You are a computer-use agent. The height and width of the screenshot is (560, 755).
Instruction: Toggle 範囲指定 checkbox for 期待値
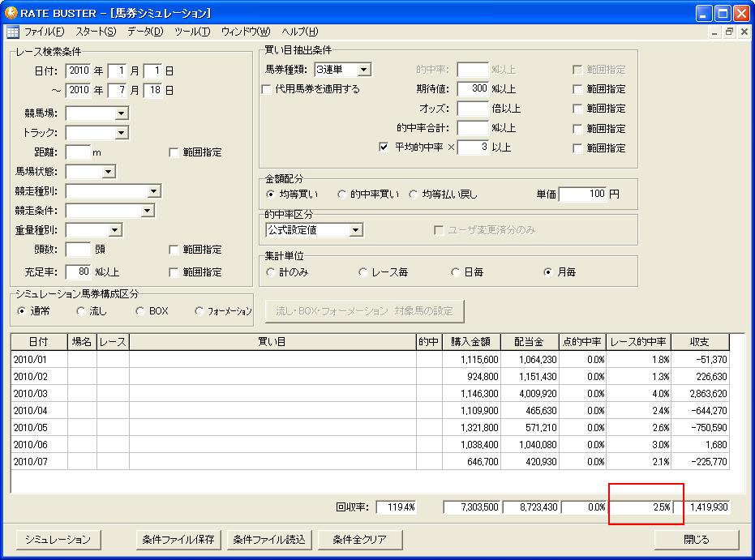coord(577,89)
